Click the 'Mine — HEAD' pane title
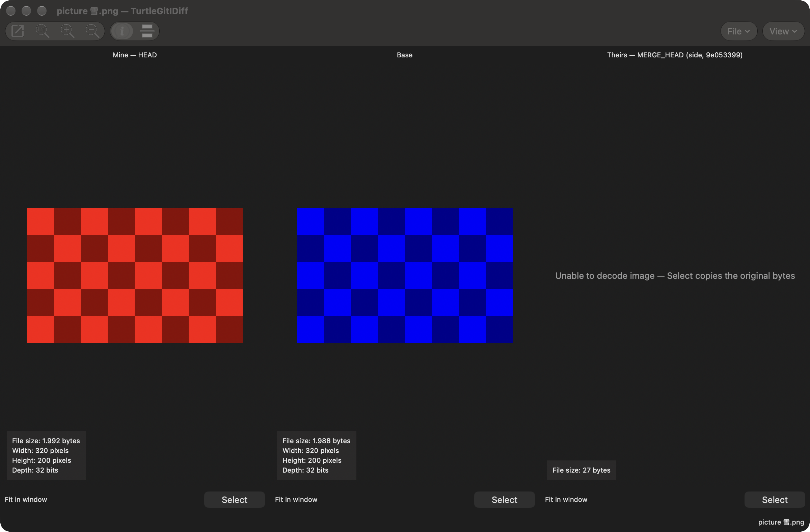 point(135,55)
